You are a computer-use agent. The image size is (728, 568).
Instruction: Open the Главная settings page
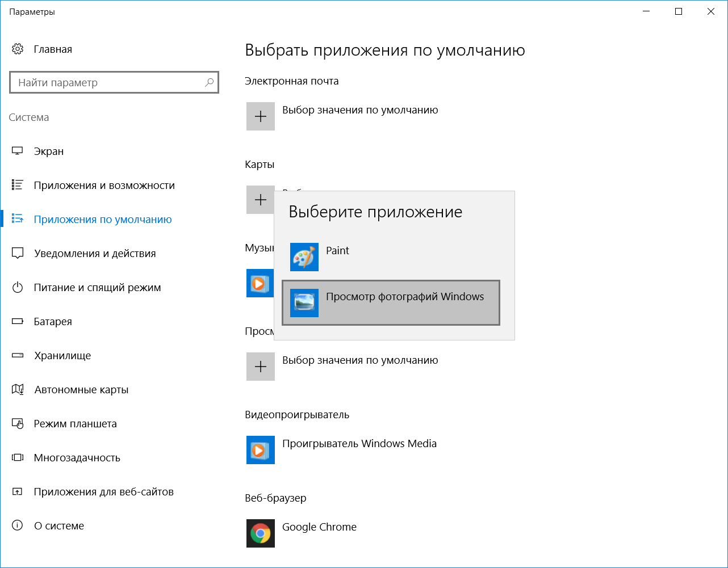pos(114,49)
